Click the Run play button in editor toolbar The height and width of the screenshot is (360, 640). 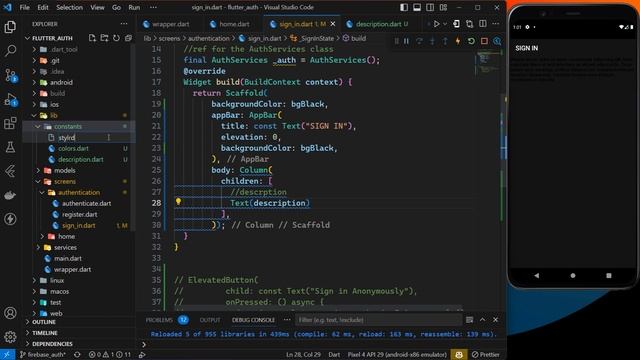coord(437,24)
